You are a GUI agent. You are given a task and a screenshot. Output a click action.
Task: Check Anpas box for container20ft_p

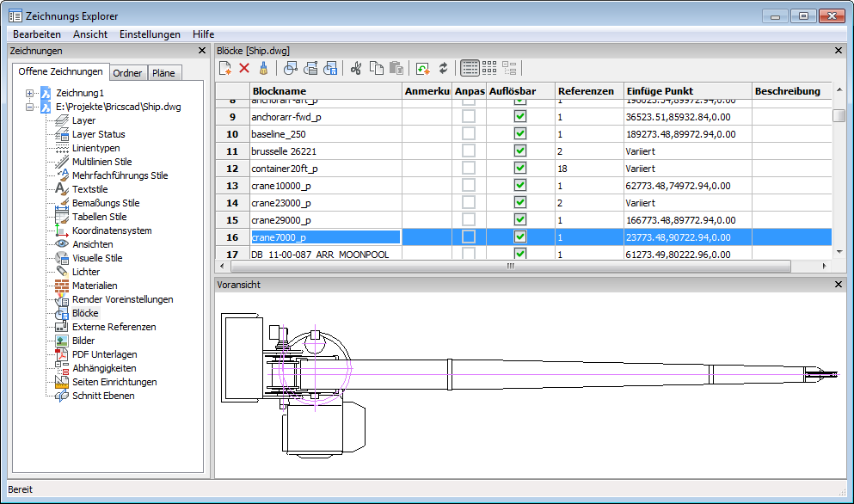(469, 169)
